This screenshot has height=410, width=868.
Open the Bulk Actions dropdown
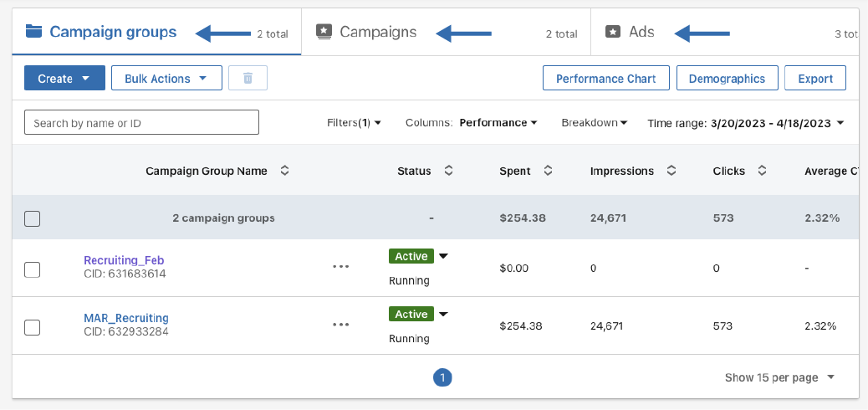click(x=166, y=78)
